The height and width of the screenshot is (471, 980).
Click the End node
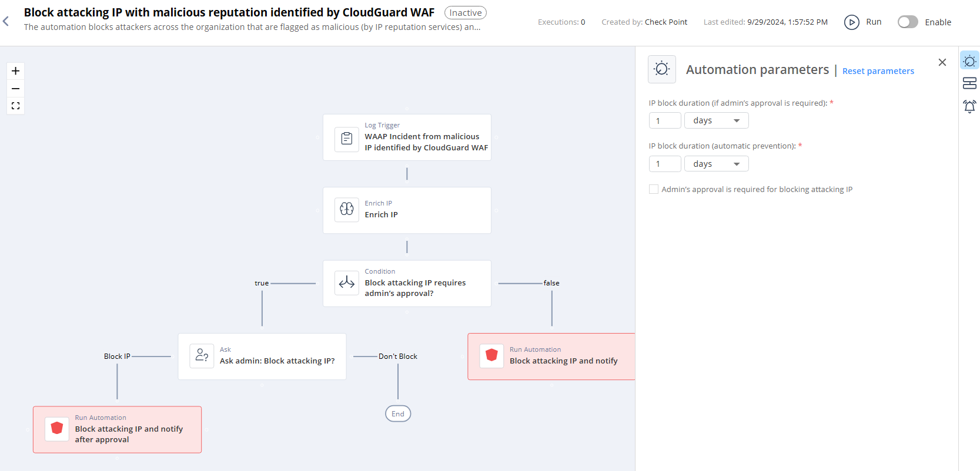pyautogui.click(x=398, y=413)
